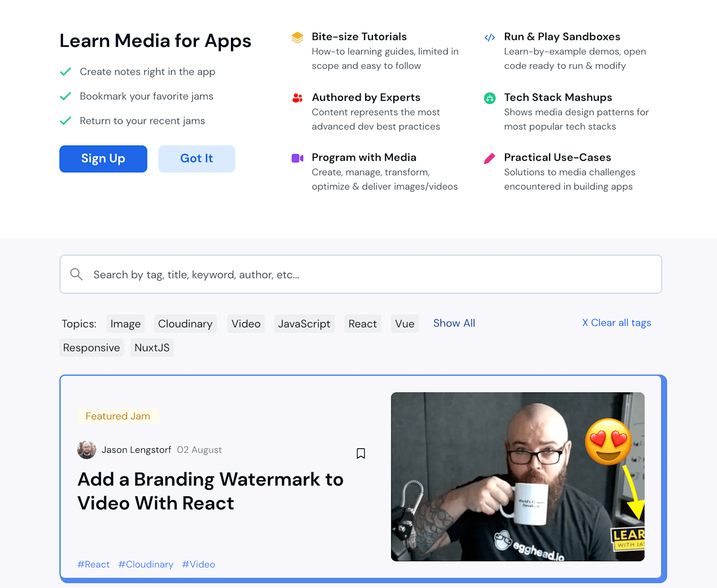
Task: Filter by the Cloudinary topic tag
Action: [185, 324]
